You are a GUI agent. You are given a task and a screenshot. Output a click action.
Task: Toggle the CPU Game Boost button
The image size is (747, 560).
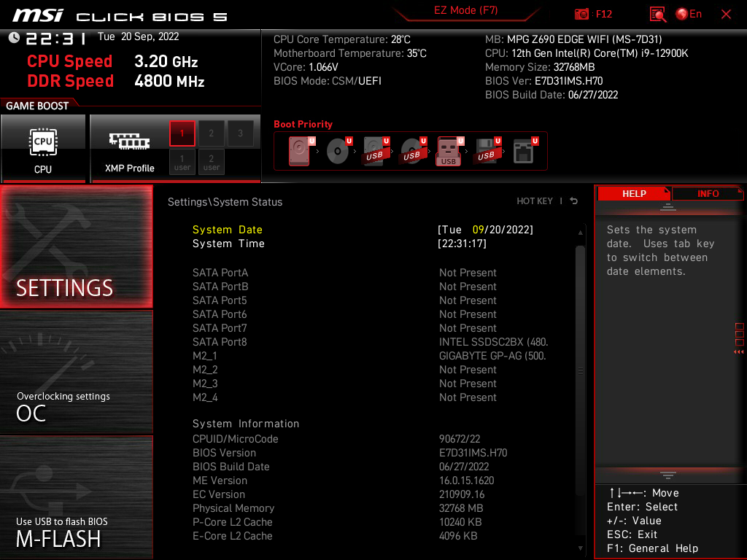point(43,149)
